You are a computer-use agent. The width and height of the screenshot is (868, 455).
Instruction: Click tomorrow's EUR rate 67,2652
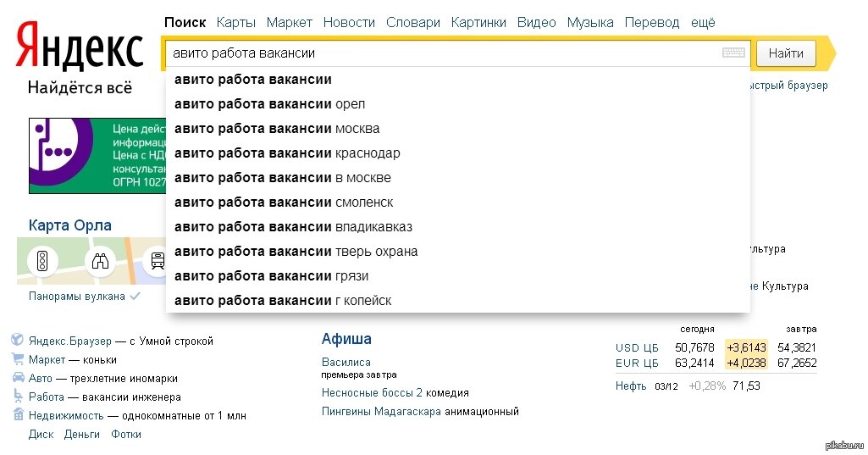(x=797, y=363)
